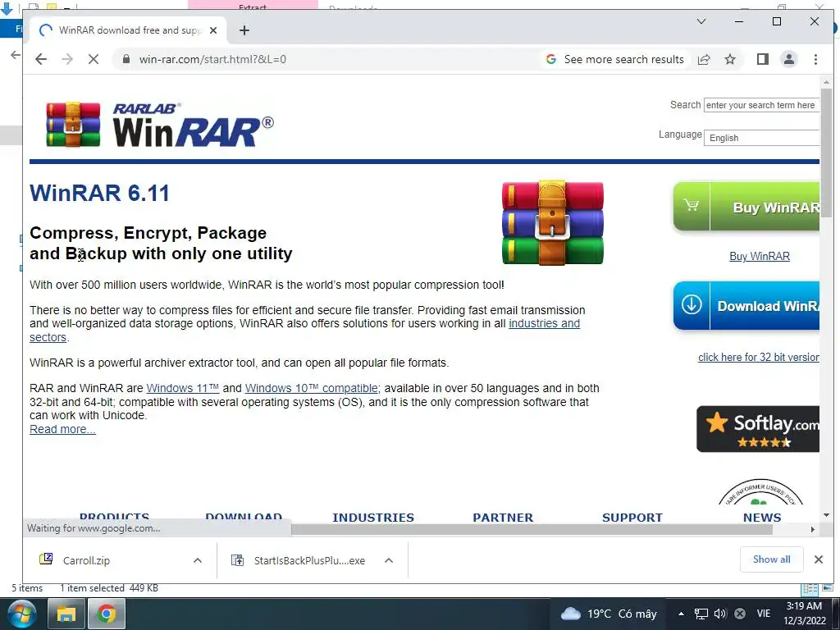This screenshot has height=630, width=840.
Task: Open a new tab with the plus button
Action: pyautogui.click(x=244, y=30)
